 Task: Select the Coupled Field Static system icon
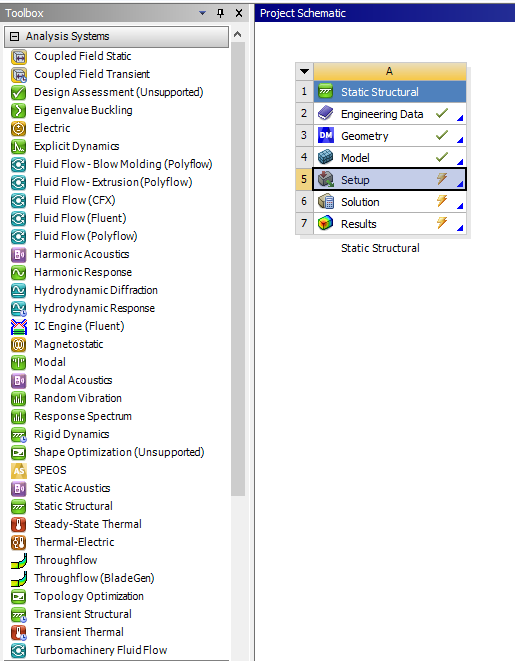point(19,56)
